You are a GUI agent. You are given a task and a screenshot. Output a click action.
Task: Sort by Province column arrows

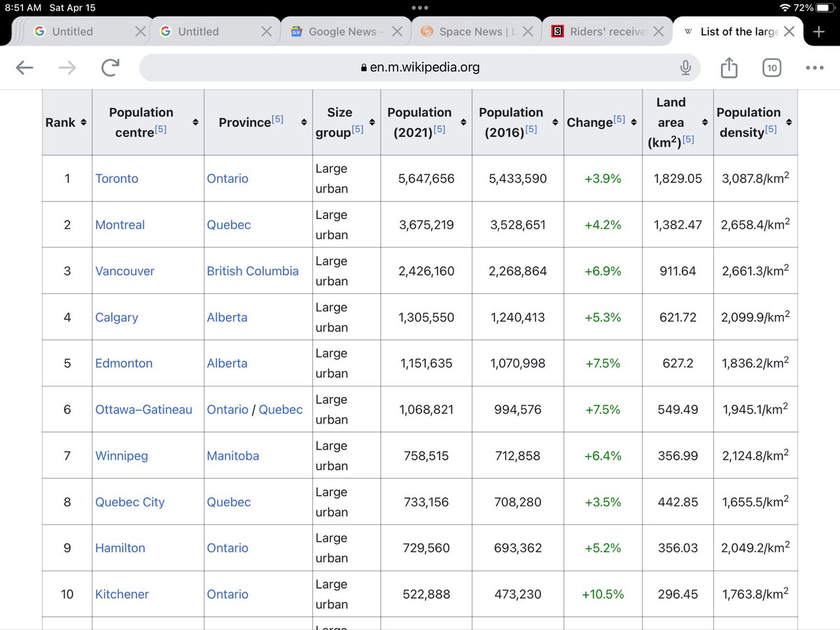pos(304,122)
